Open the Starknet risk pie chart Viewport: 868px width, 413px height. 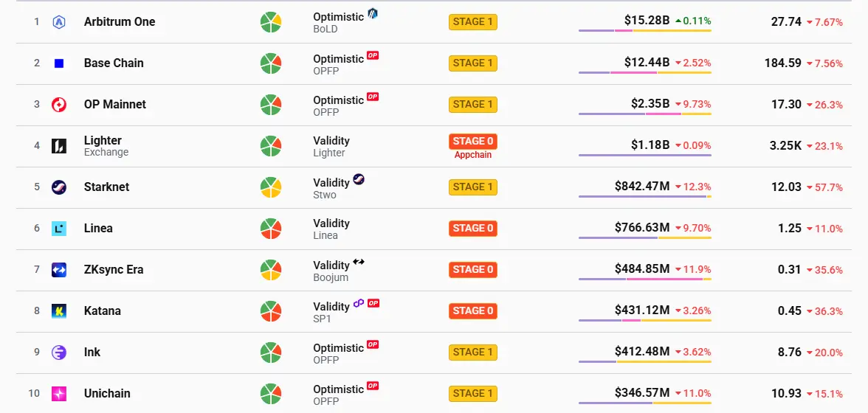(x=271, y=187)
